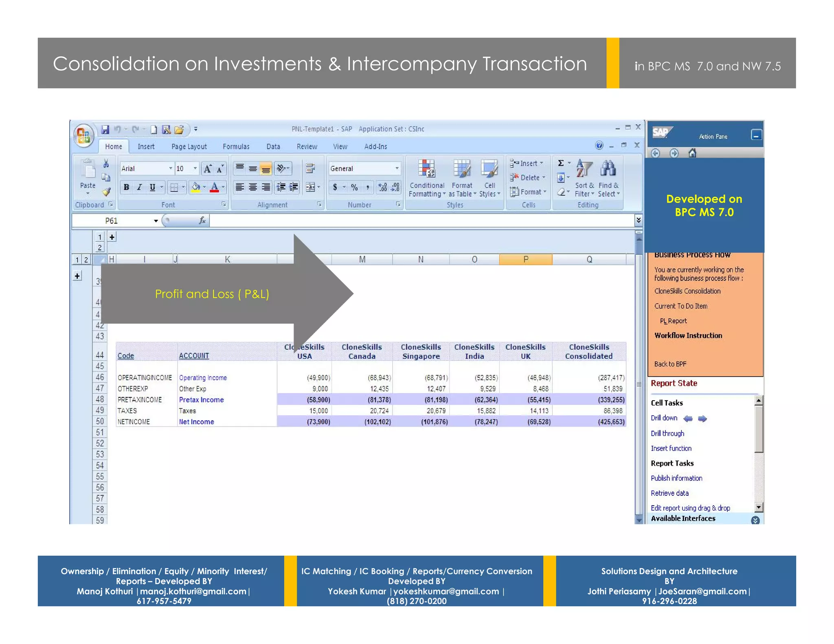Toggle Top Align for cells
This screenshot has height=644, width=834.
(240, 168)
